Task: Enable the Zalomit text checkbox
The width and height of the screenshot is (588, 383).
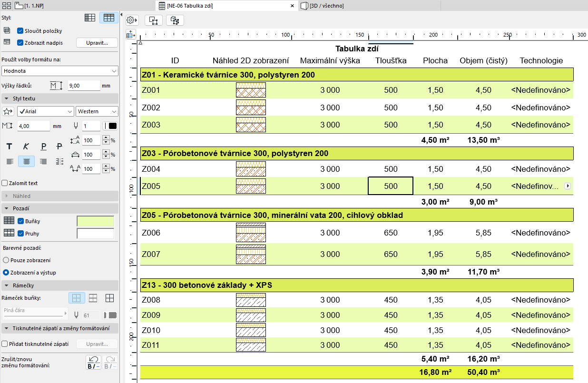Action: click(x=5, y=183)
